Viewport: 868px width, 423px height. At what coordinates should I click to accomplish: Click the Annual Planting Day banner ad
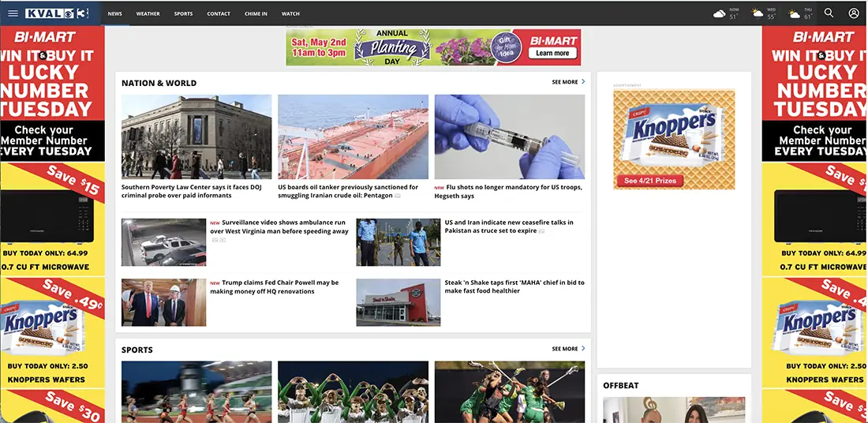433,47
